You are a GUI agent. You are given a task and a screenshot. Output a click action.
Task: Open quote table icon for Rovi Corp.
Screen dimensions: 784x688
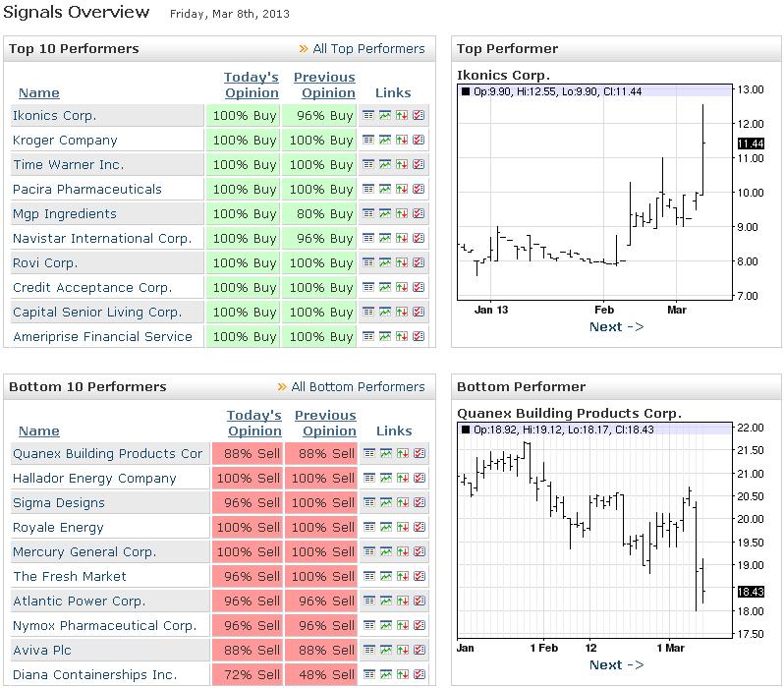368,262
